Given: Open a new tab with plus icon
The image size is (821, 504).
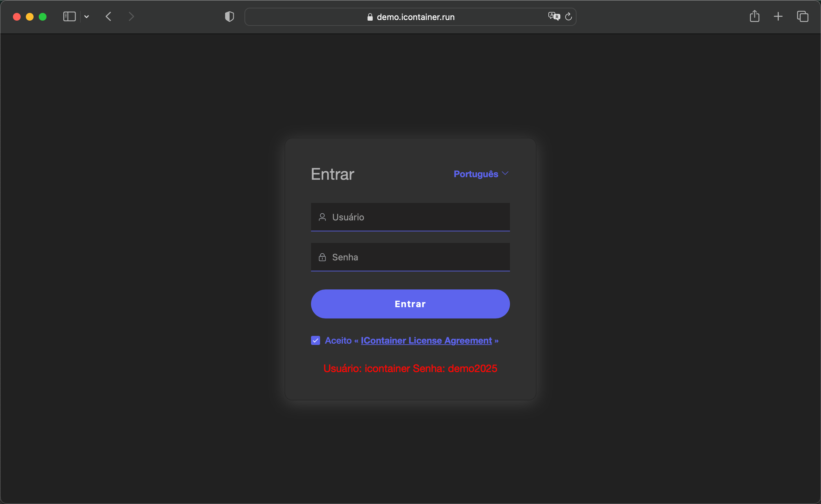Looking at the screenshot, I should [778, 16].
